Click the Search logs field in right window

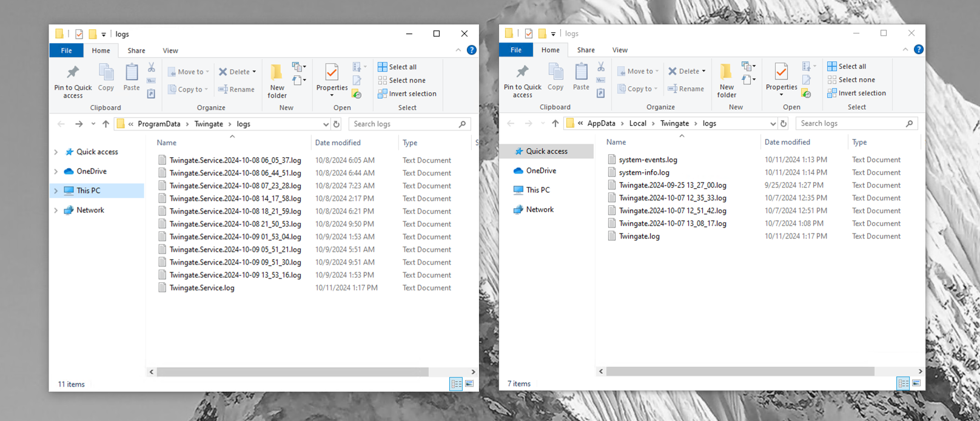[x=849, y=124]
